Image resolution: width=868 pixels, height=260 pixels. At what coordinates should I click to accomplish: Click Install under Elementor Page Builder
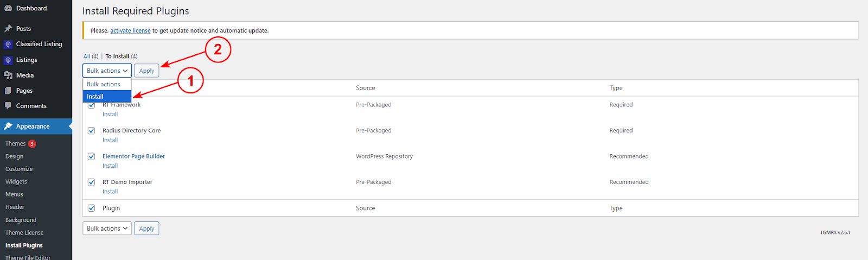pos(110,166)
